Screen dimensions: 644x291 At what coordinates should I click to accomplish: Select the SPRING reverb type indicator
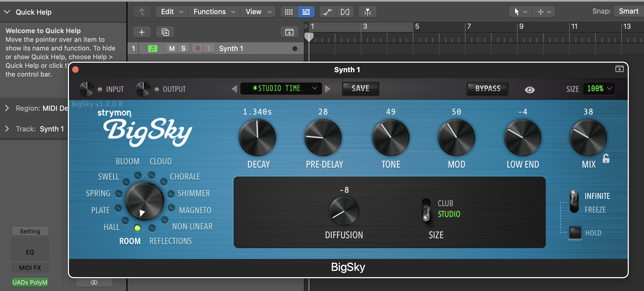119,194
